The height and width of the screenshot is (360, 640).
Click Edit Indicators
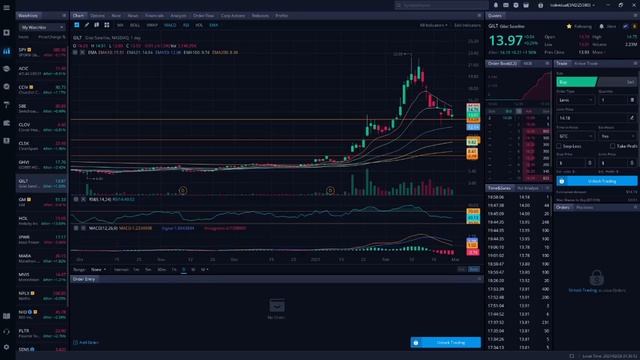click(467, 25)
